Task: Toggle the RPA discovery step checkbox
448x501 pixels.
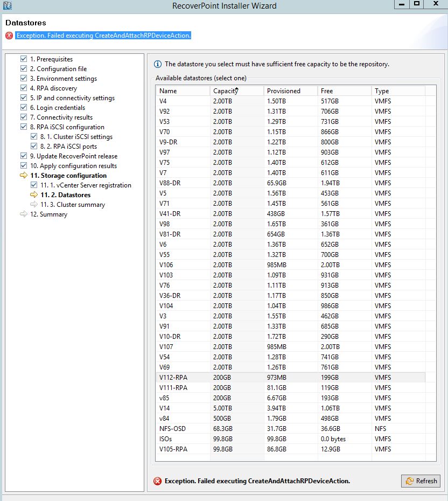Action: click(x=24, y=88)
